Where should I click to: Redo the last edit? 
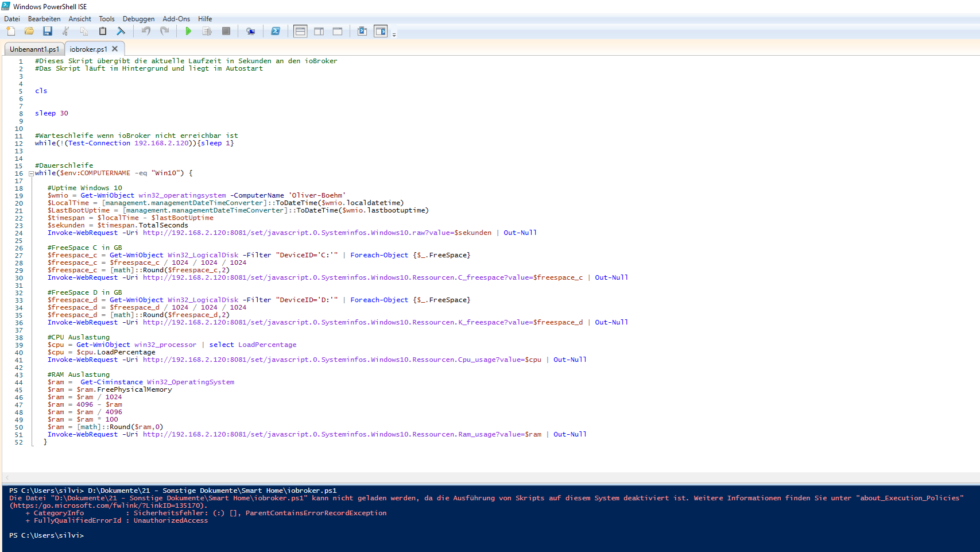click(x=165, y=31)
